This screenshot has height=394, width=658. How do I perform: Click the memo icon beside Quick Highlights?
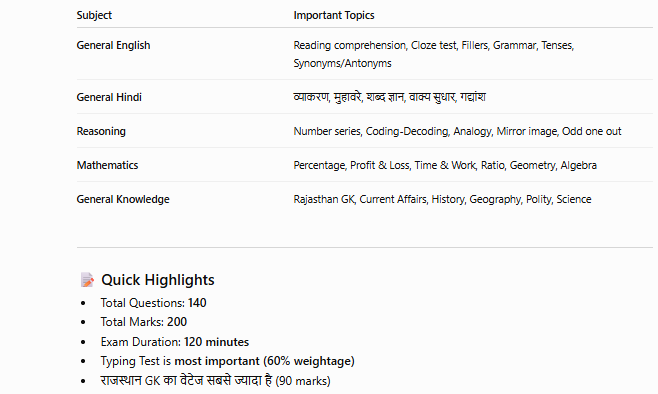(87, 280)
